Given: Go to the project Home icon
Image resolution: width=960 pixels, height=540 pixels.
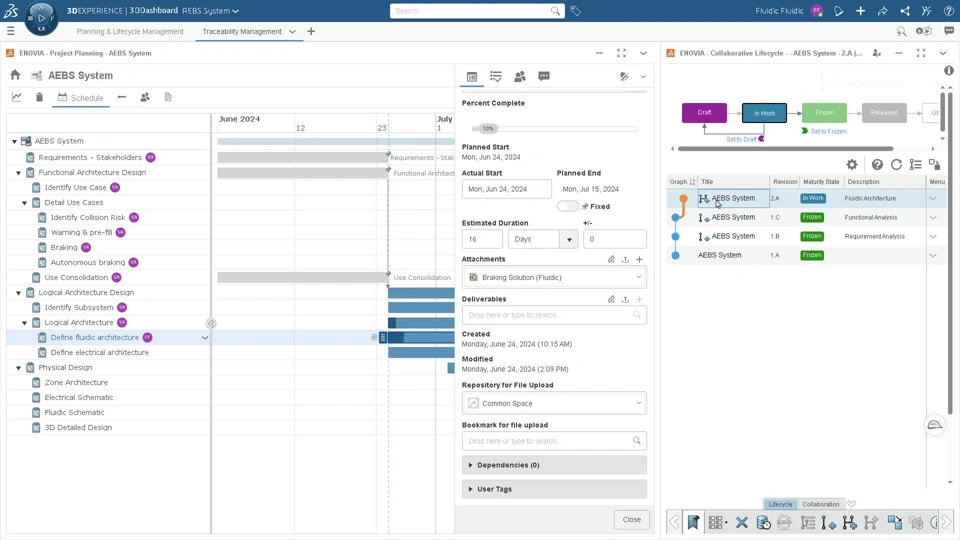Looking at the screenshot, I should point(15,75).
